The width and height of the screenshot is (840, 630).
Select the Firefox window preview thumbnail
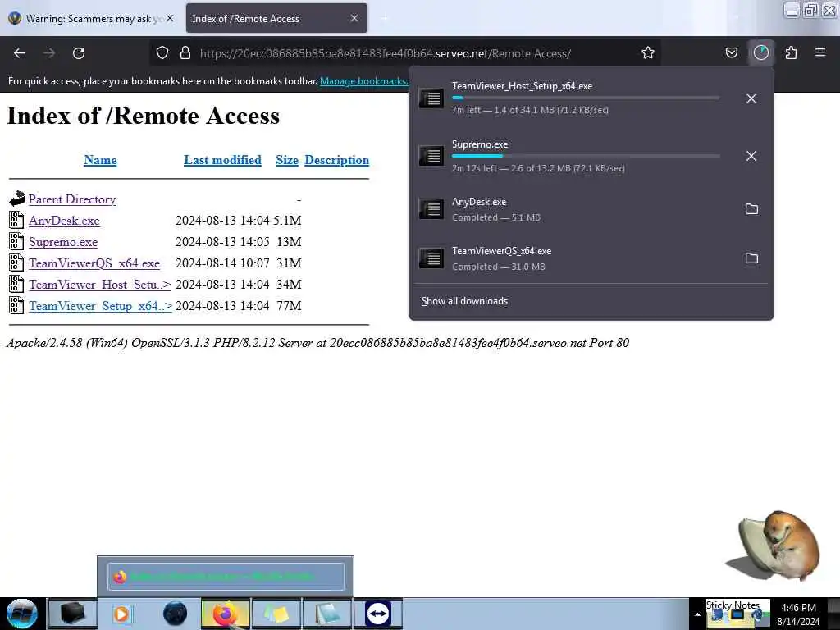click(x=226, y=577)
